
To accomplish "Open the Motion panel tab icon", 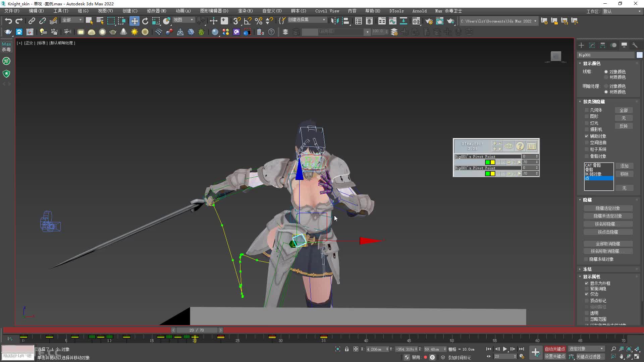I will pyautogui.click(x=613, y=45).
